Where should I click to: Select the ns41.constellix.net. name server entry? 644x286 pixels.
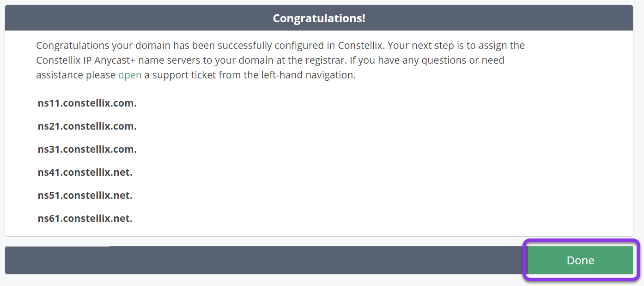tap(85, 173)
